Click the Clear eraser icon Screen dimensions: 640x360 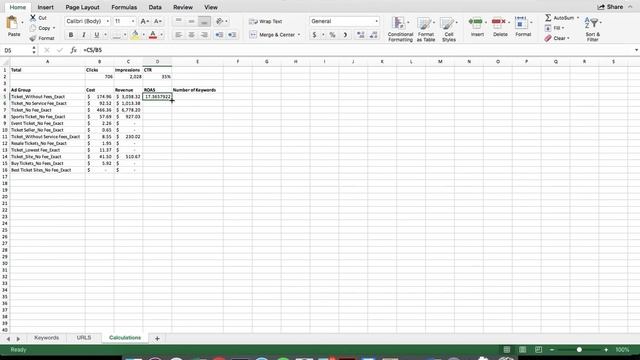pyautogui.click(x=548, y=38)
